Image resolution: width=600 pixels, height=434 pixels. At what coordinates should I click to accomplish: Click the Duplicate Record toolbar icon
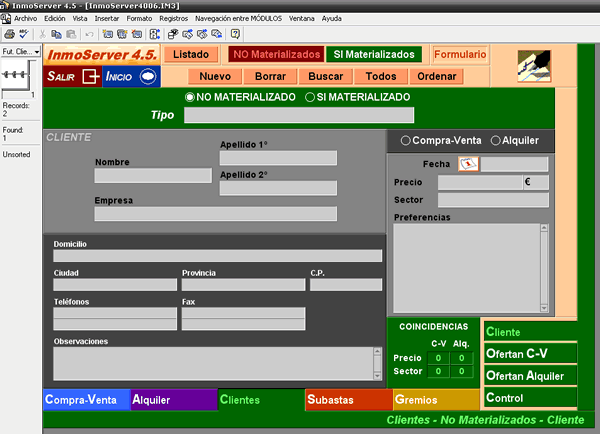point(122,34)
